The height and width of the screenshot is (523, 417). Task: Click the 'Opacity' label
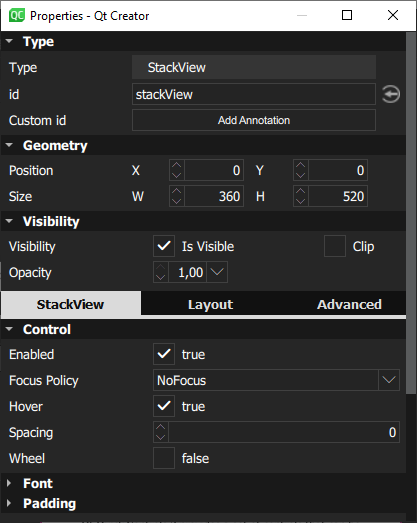[30, 273]
